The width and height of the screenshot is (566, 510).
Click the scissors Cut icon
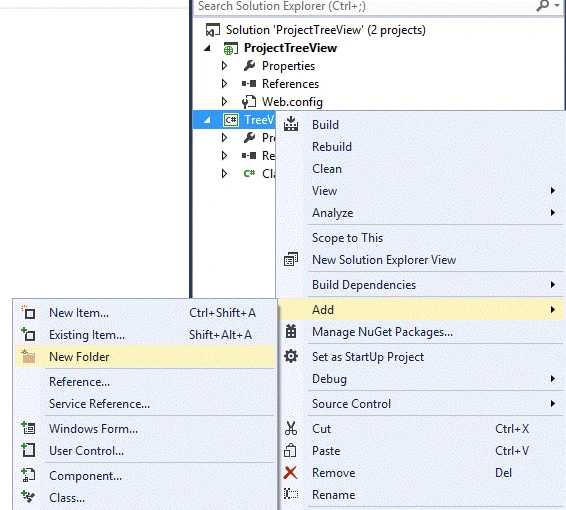(291, 428)
